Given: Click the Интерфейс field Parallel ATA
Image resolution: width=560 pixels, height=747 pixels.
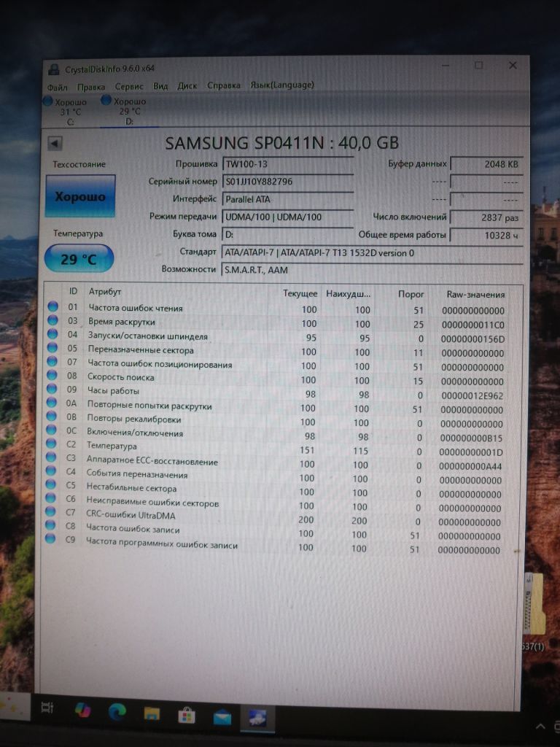Looking at the screenshot, I should tap(287, 199).
